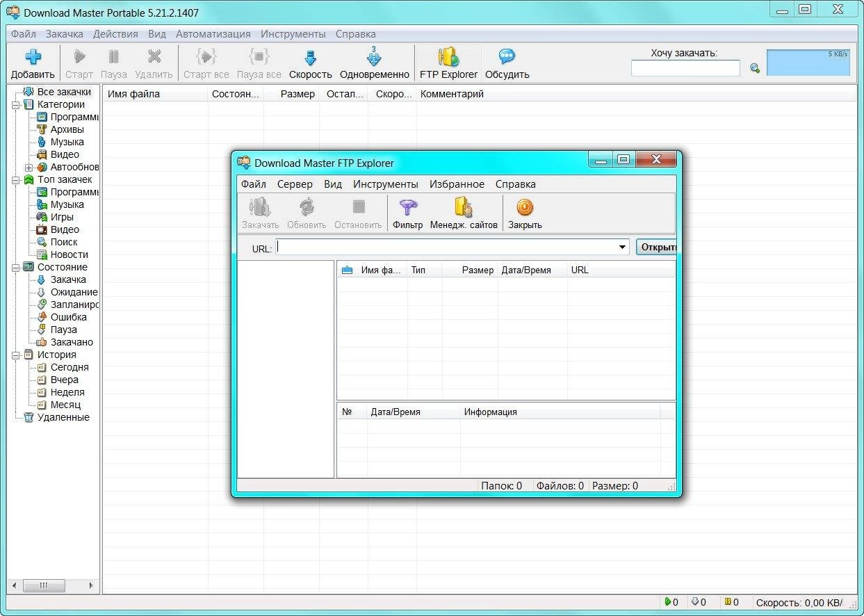Collapse the Состояние tree node
The image size is (864, 616).
pos(16,268)
